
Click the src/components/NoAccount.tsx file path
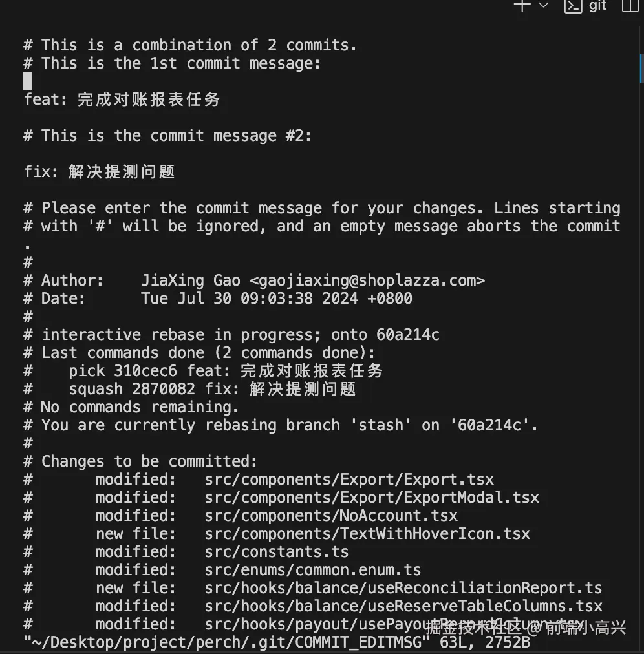(331, 516)
